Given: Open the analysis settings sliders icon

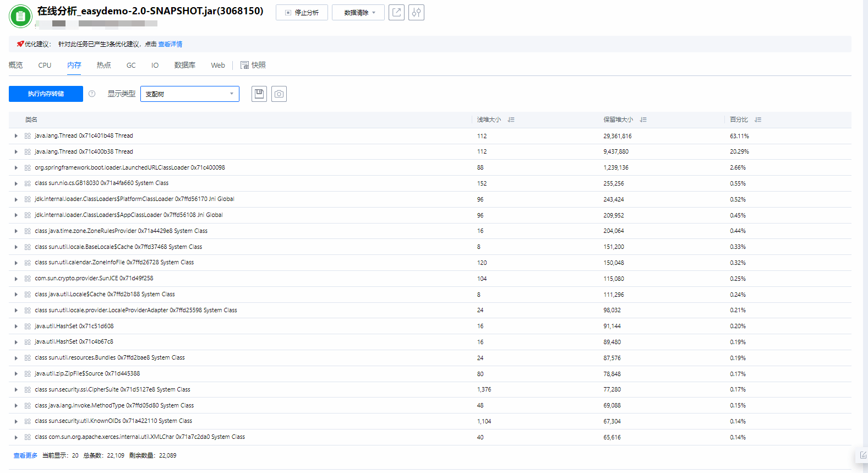Looking at the screenshot, I should point(417,12).
